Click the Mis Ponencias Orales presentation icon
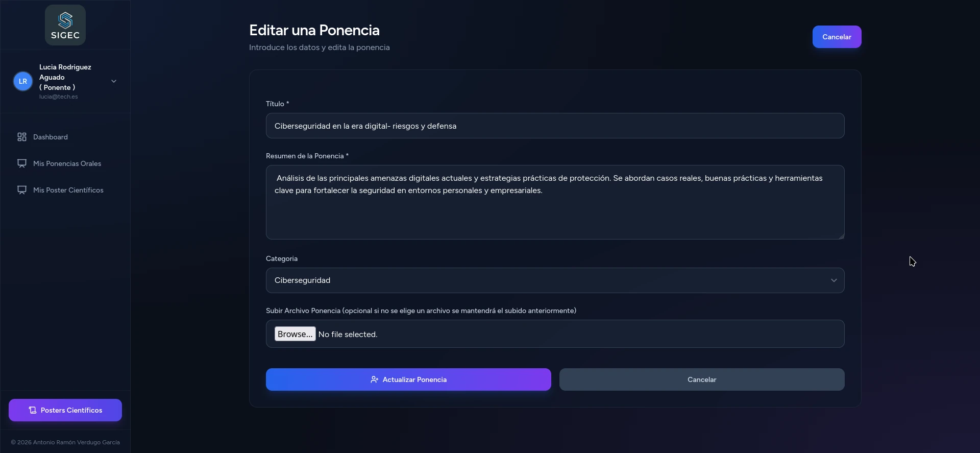The image size is (980, 453). coord(22,163)
